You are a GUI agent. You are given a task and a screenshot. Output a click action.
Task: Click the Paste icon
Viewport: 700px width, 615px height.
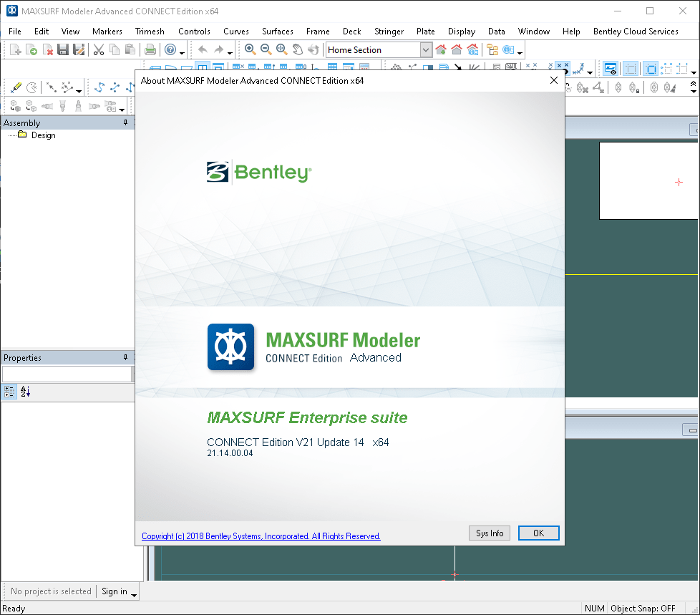point(130,50)
